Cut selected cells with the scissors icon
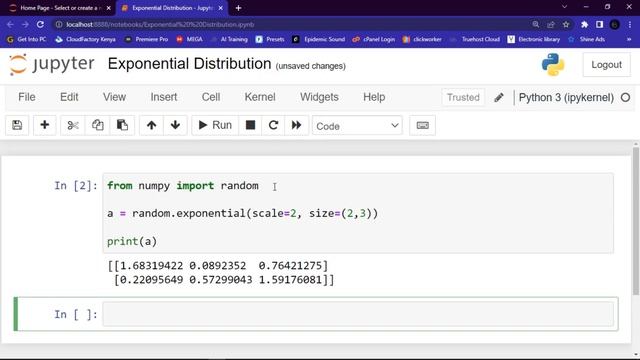This screenshot has width=640, height=360. pyautogui.click(x=73, y=125)
